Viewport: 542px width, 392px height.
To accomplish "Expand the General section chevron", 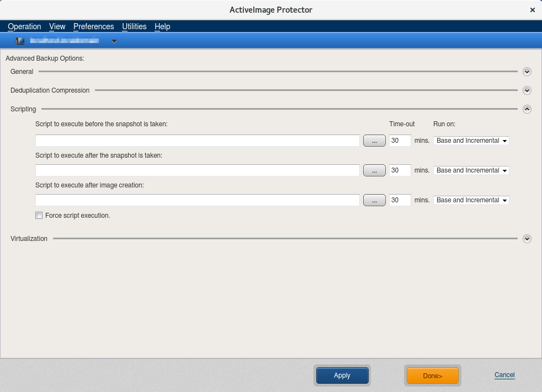I will (x=527, y=72).
